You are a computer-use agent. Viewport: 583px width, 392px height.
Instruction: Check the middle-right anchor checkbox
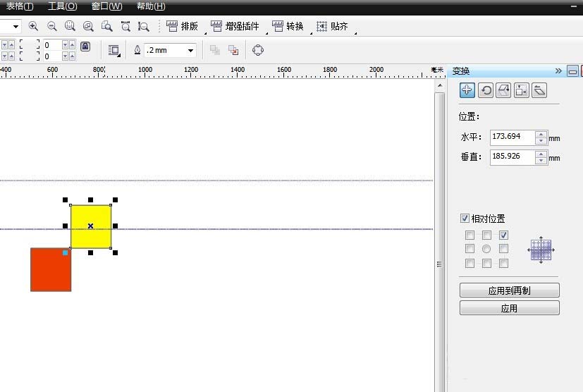(x=503, y=248)
